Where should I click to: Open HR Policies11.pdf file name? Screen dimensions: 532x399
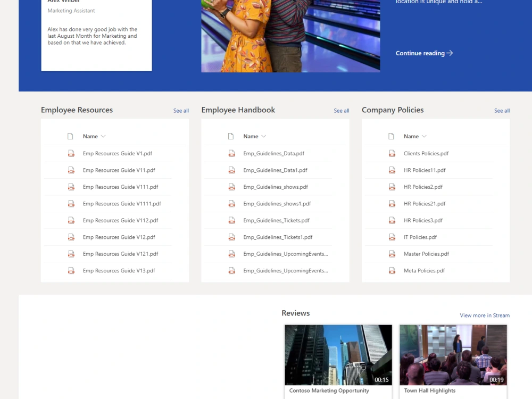coord(425,170)
